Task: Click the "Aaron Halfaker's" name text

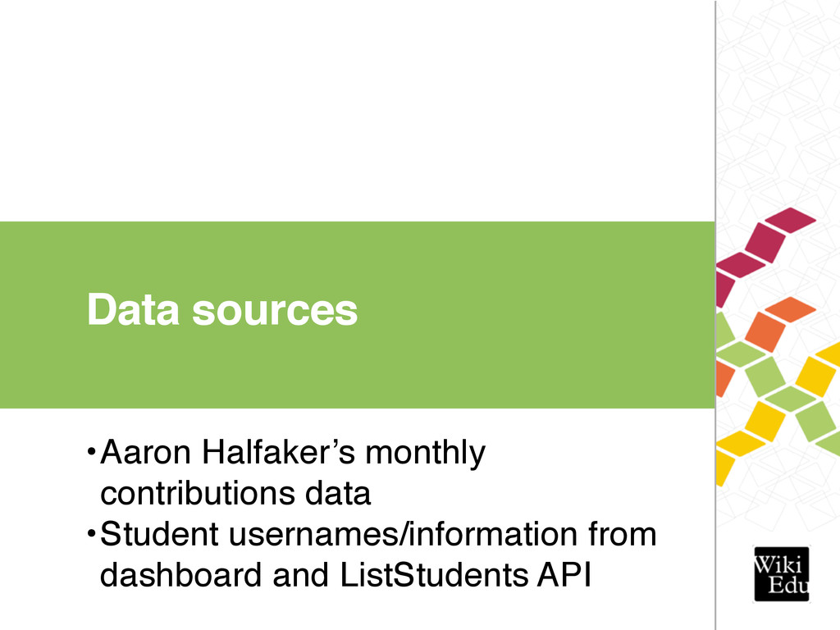Action: pos(228,452)
